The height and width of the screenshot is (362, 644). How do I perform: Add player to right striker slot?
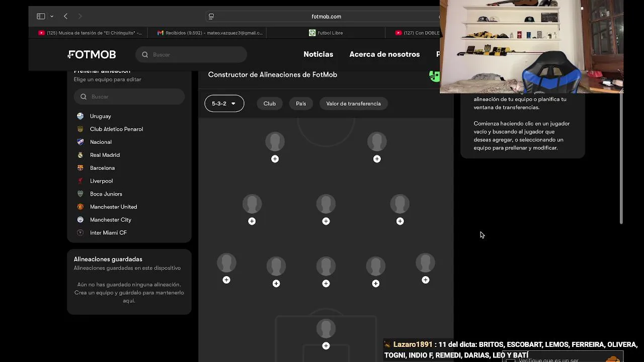(x=377, y=159)
